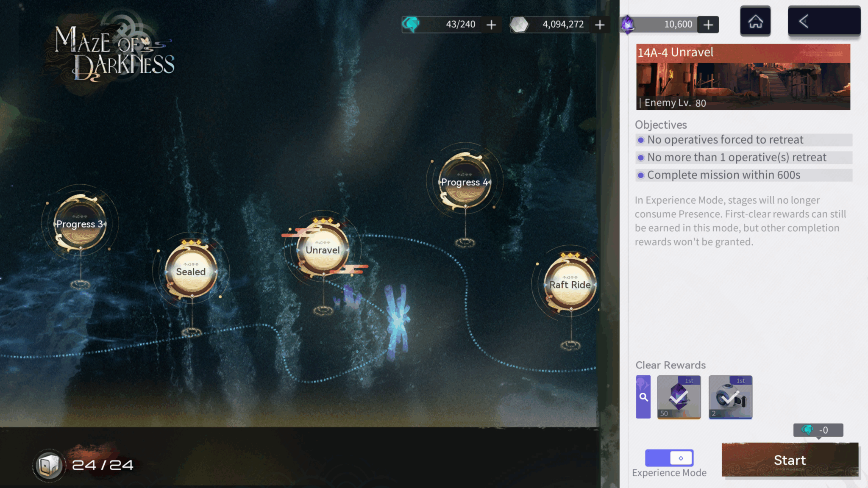The width and height of the screenshot is (868, 488).
Task: Open reward details with the magnifier icon
Action: click(643, 397)
